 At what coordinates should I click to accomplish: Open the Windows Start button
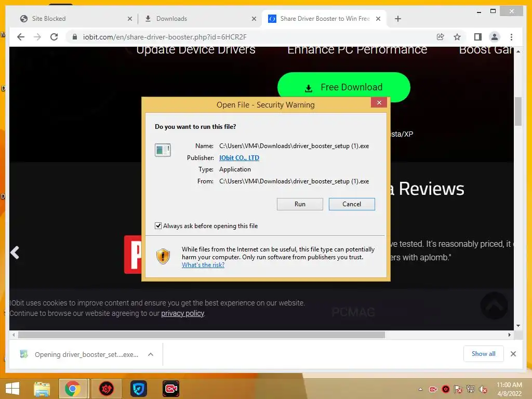pyautogui.click(x=12, y=389)
